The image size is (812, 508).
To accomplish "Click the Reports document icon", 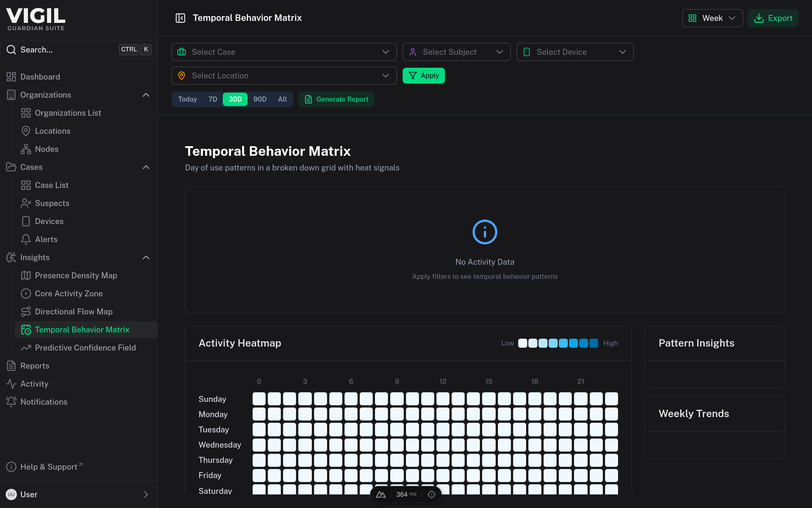I will (11, 366).
